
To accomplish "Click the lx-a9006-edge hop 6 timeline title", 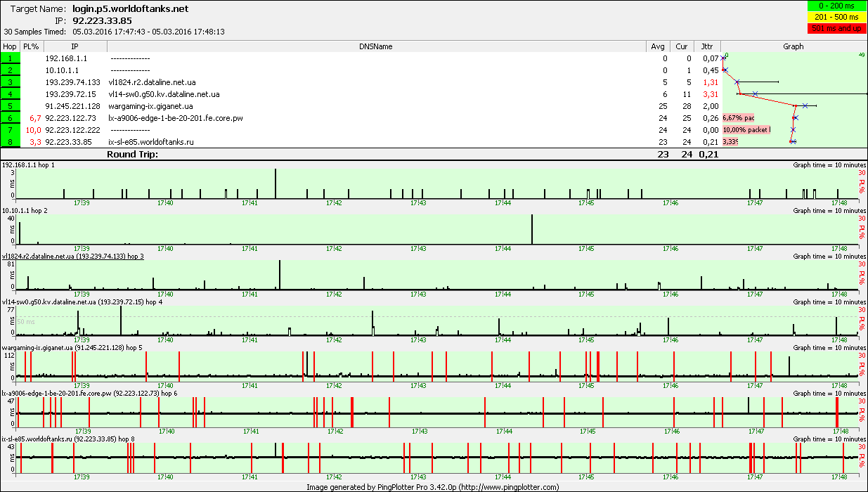I will pos(89,393).
